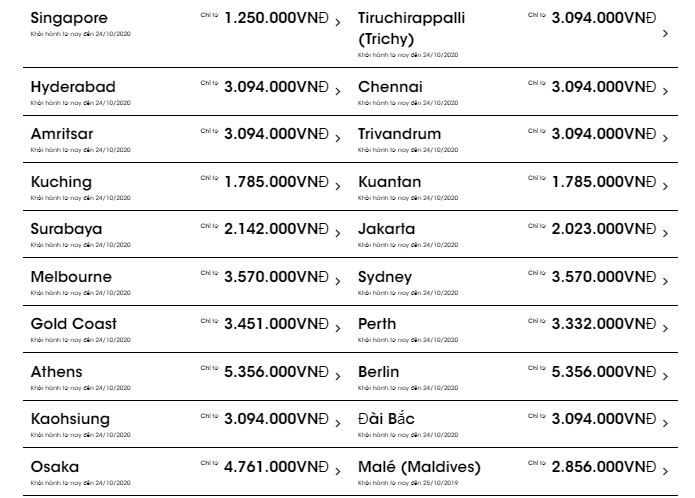Select the Trivandrum destination

[x=399, y=134]
